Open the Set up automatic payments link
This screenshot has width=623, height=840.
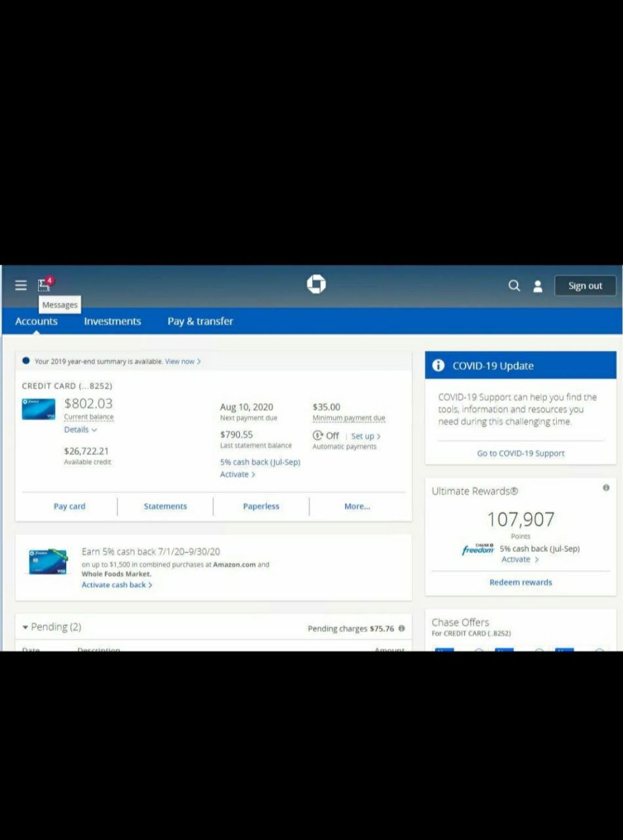click(366, 436)
